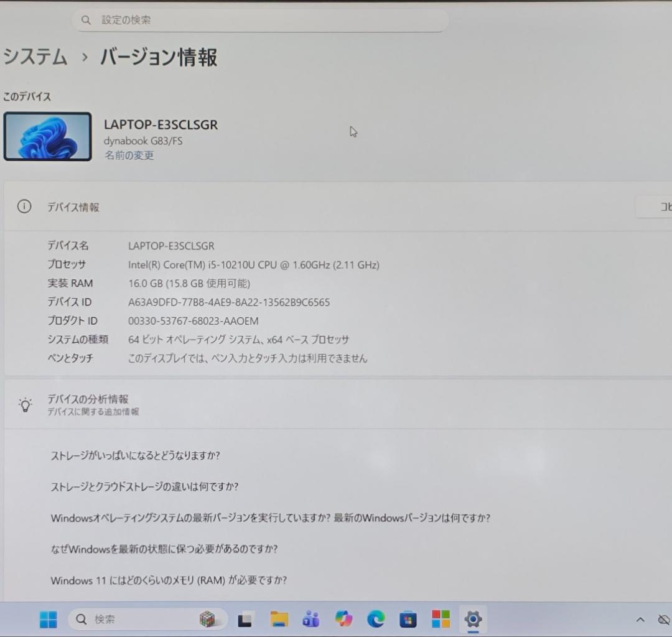Expand the storage full FAQ question
Viewport: 672px width, 637px height.
point(136,455)
